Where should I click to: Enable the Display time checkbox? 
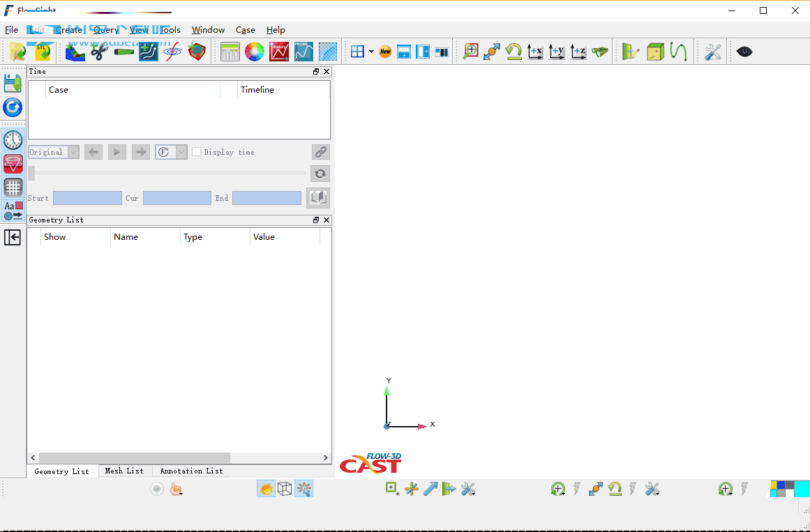pos(196,152)
